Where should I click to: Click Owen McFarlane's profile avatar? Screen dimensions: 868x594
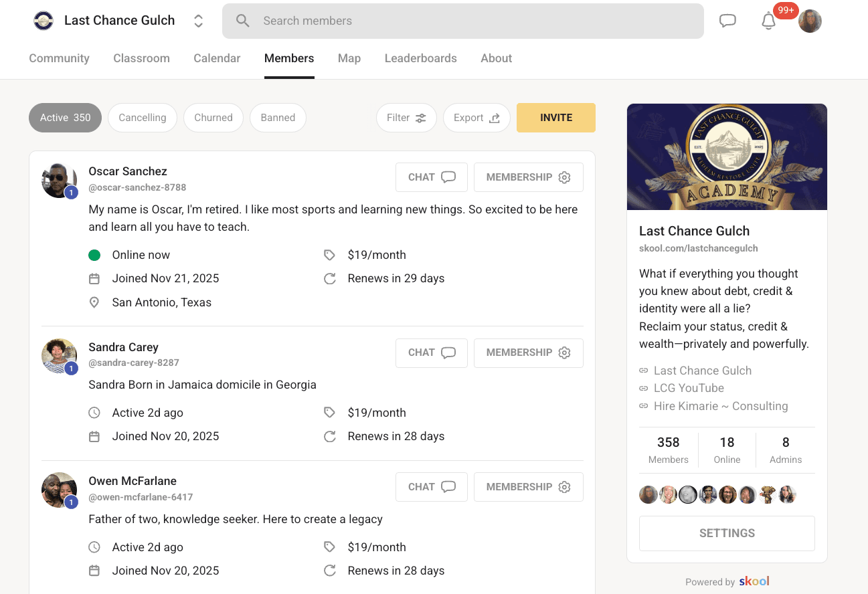59,490
